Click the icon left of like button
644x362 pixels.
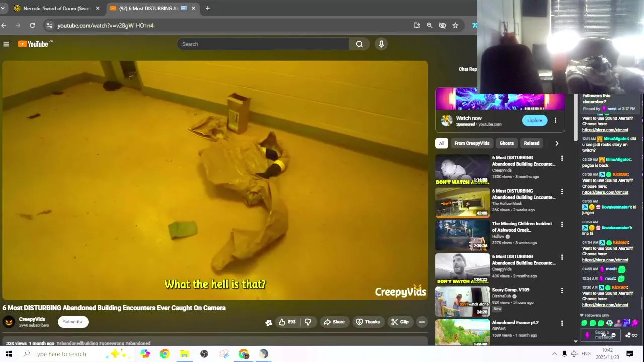pyautogui.click(x=269, y=322)
